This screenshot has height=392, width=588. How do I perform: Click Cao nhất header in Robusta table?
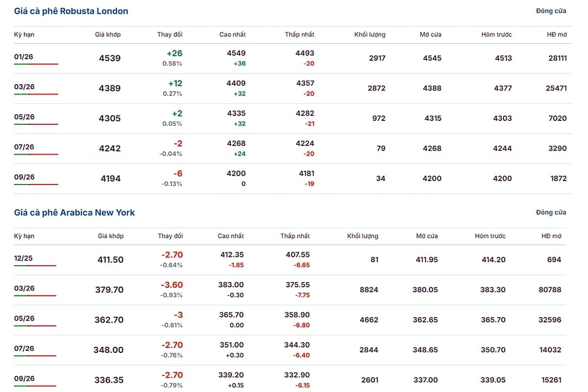tap(232, 35)
